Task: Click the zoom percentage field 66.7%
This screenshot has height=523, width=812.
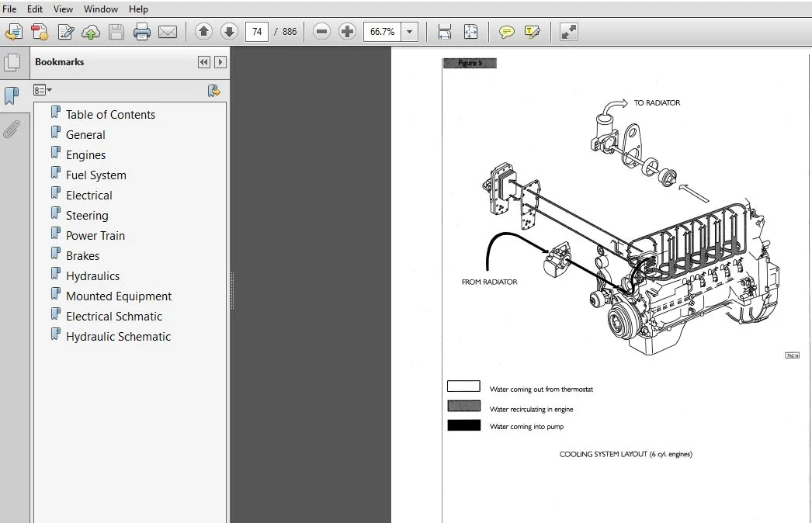Action: (x=382, y=32)
